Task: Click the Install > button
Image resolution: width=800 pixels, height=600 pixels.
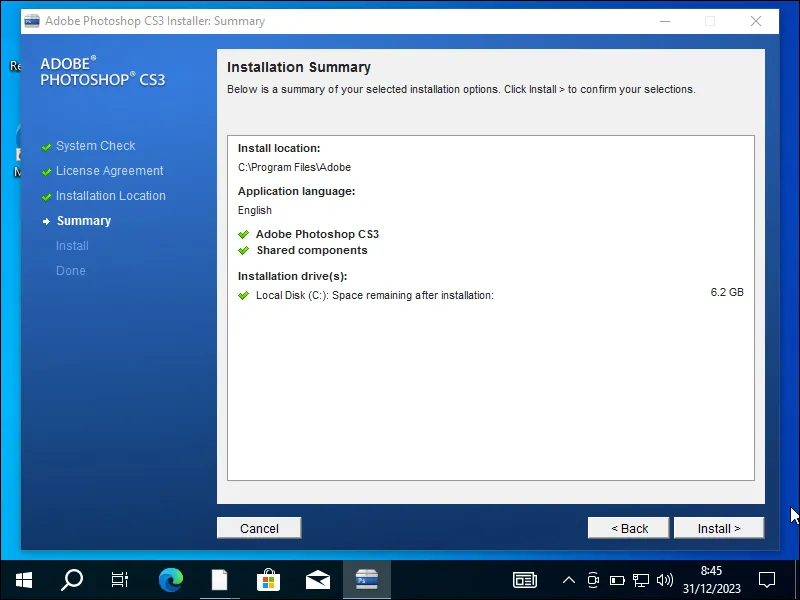Action: tap(718, 528)
